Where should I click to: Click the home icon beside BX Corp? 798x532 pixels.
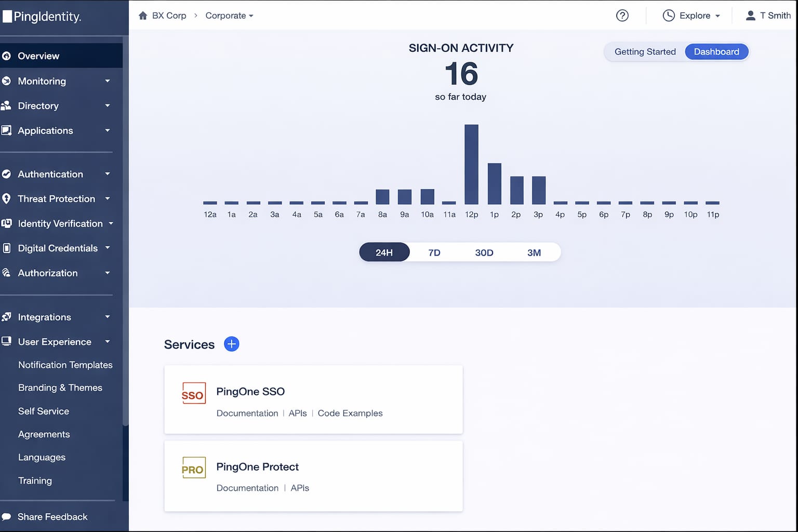pos(143,16)
